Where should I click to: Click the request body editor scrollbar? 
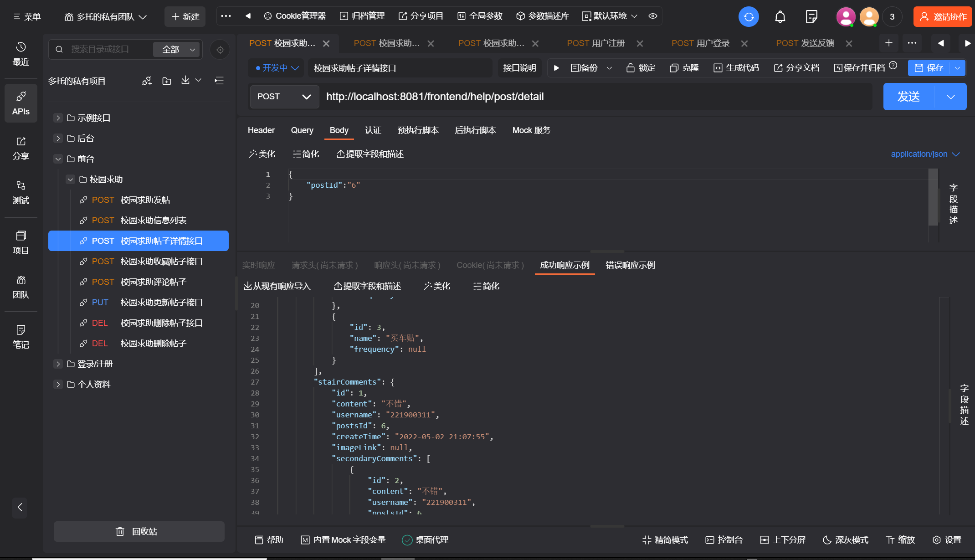(933, 197)
